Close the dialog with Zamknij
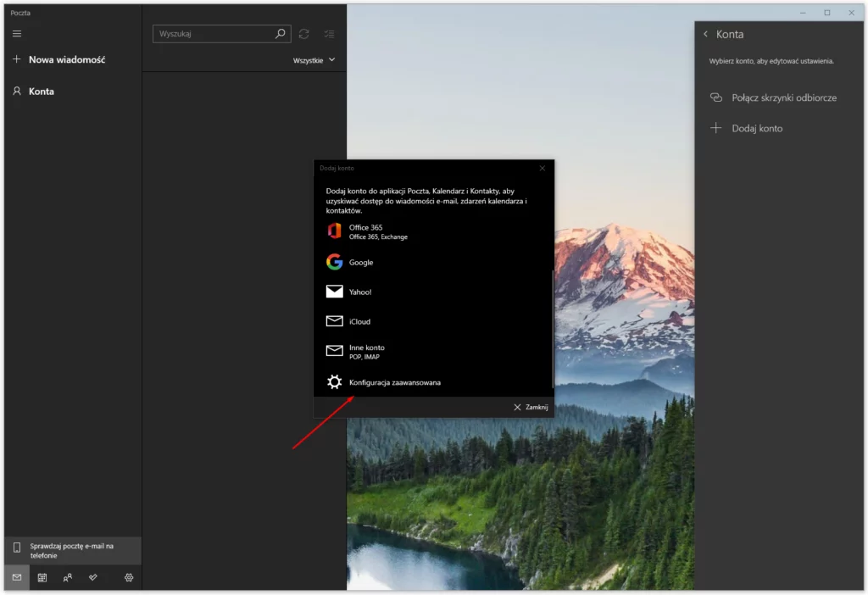The width and height of the screenshot is (868, 595). tap(531, 407)
